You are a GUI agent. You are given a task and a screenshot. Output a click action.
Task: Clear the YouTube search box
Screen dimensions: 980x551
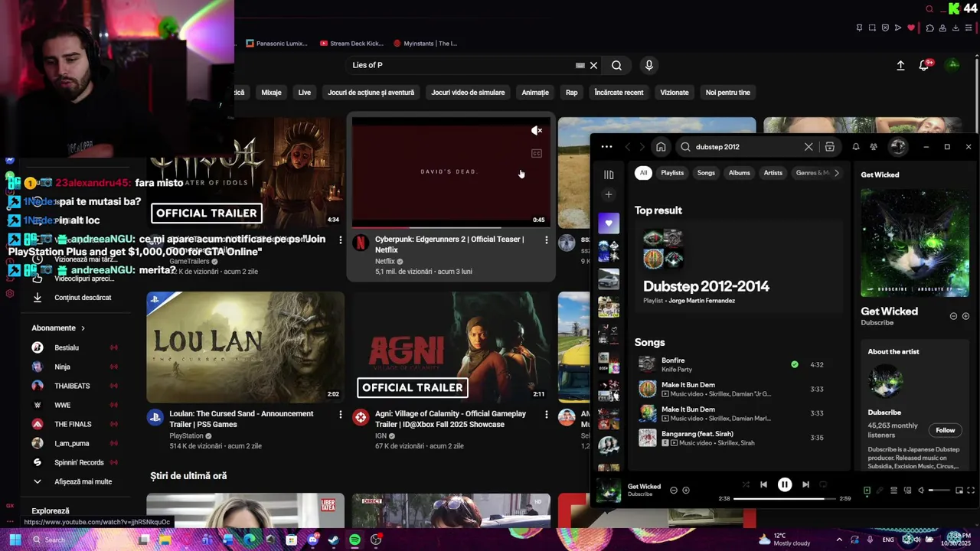tap(593, 65)
